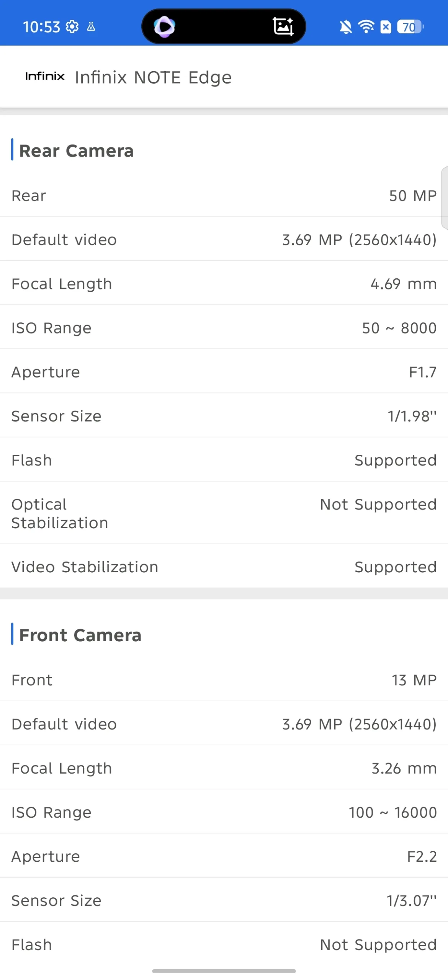Screen dimensions: 448x980
Task: Tap the muted notification bell icon
Action: (x=345, y=27)
